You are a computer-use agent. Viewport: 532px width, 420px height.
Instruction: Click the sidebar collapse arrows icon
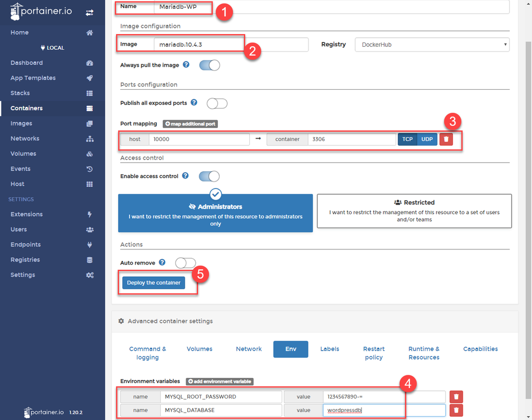pos(89,12)
